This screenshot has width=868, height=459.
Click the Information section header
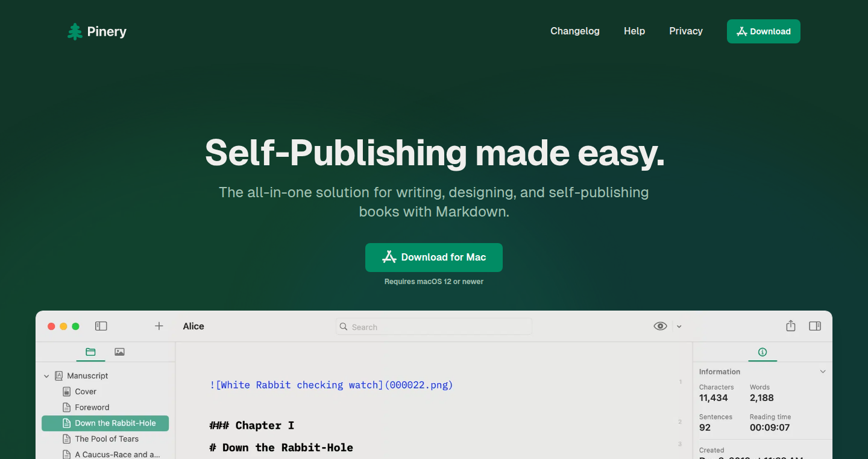720,372
